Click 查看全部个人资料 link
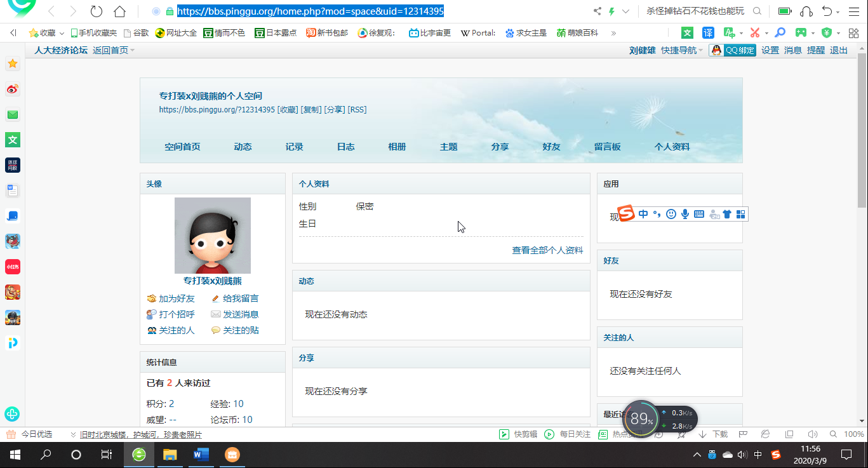868x468 pixels. [547, 250]
